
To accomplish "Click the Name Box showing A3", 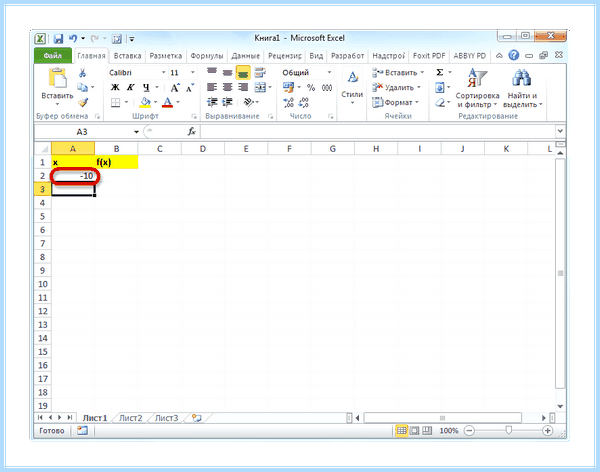I will click(82, 132).
